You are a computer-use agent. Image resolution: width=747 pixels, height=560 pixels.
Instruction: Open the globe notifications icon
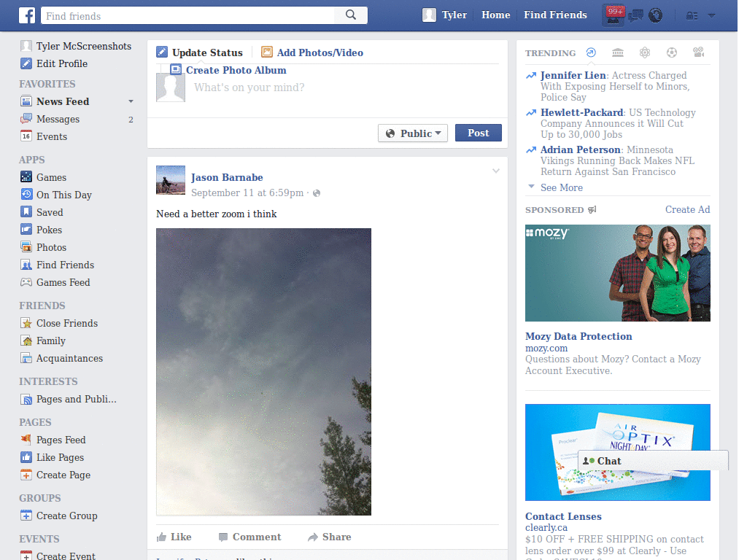[656, 16]
